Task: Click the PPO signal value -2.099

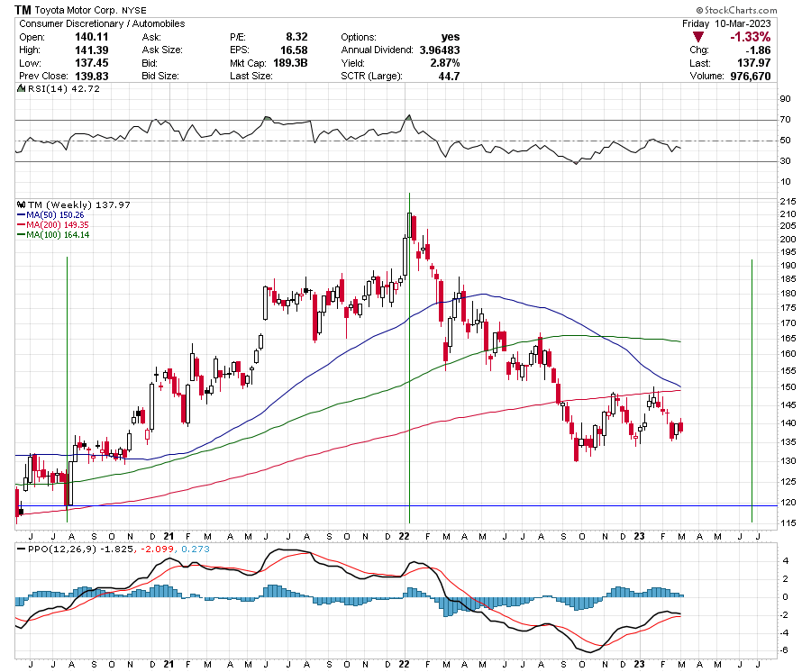Action: point(156,549)
